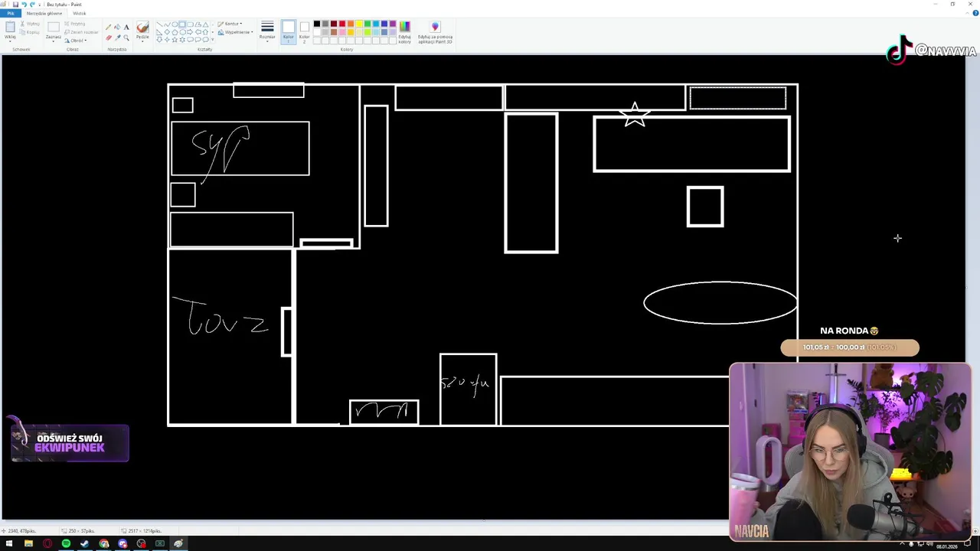The width and height of the screenshot is (980, 551).
Task: Open the Quick Access Toolbar customize arrow
Action: pyautogui.click(x=39, y=5)
